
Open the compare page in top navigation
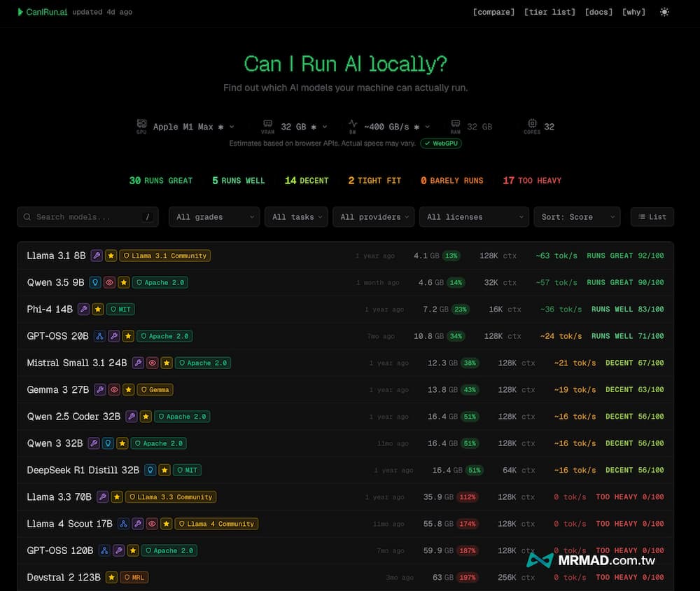[493, 12]
